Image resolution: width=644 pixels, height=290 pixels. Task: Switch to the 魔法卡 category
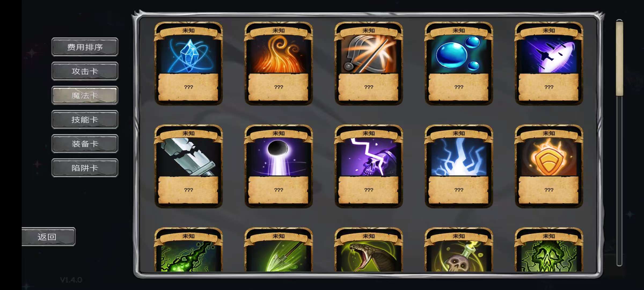[x=85, y=95]
